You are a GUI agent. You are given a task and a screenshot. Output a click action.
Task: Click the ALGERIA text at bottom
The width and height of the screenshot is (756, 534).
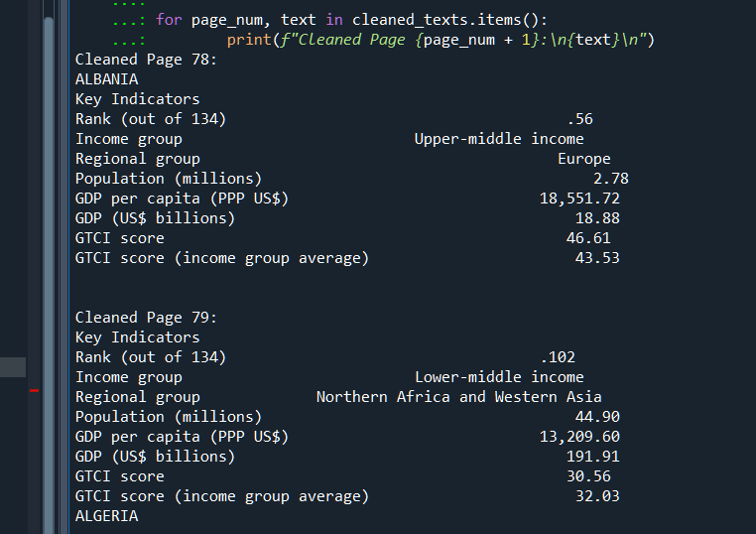click(x=106, y=516)
